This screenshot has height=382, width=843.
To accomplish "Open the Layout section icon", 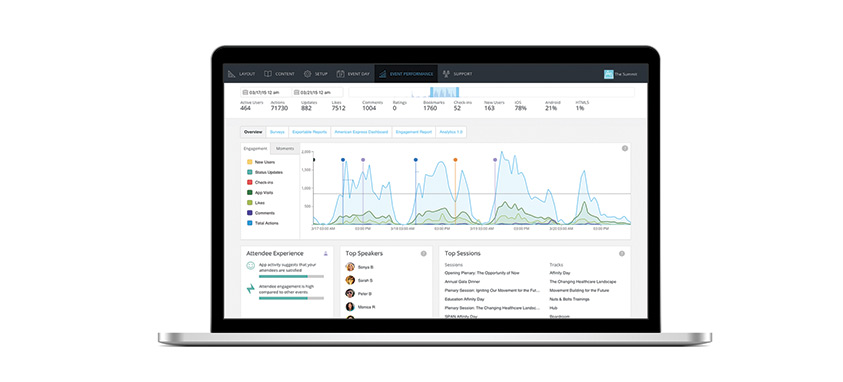I will coord(232,74).
